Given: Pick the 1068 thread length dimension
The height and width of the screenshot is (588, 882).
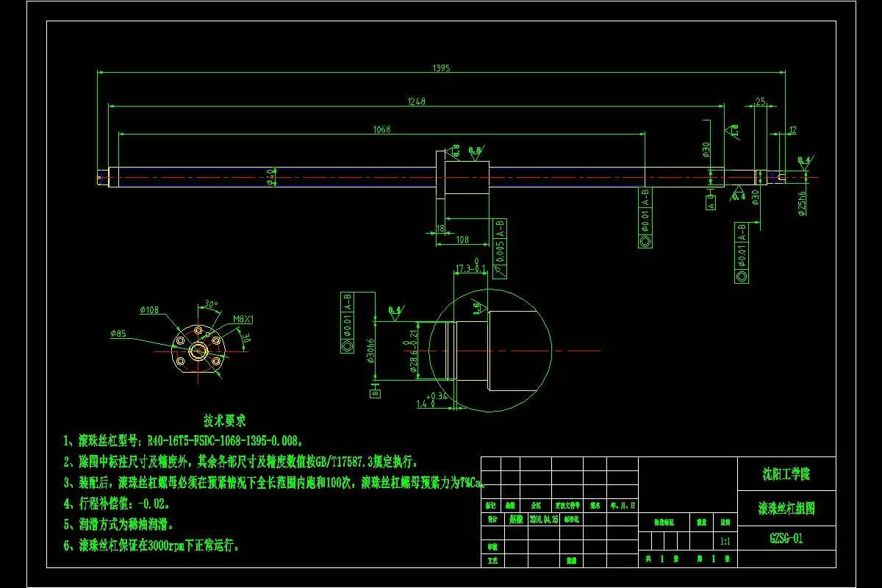Looking at the screenshot, I should (381, 129).
